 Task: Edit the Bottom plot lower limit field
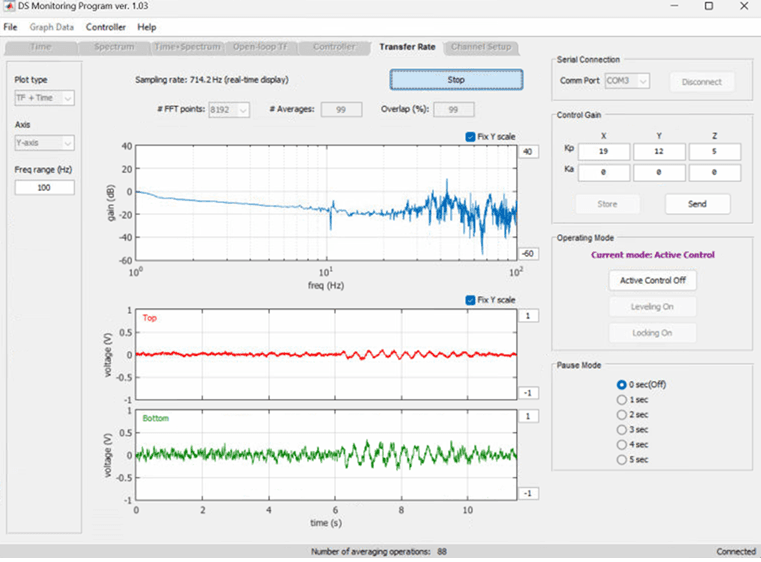tap(529, 493)
